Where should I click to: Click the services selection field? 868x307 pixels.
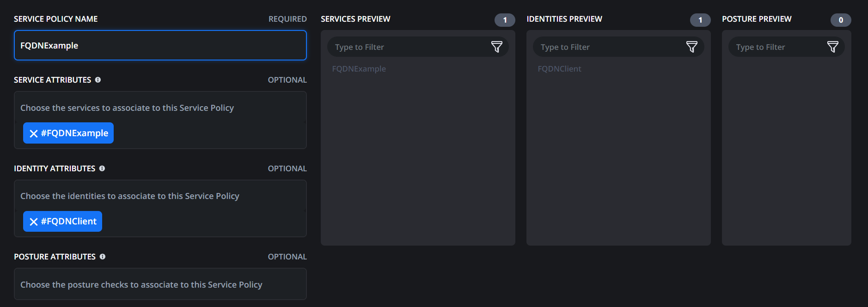tap(160, 108)
